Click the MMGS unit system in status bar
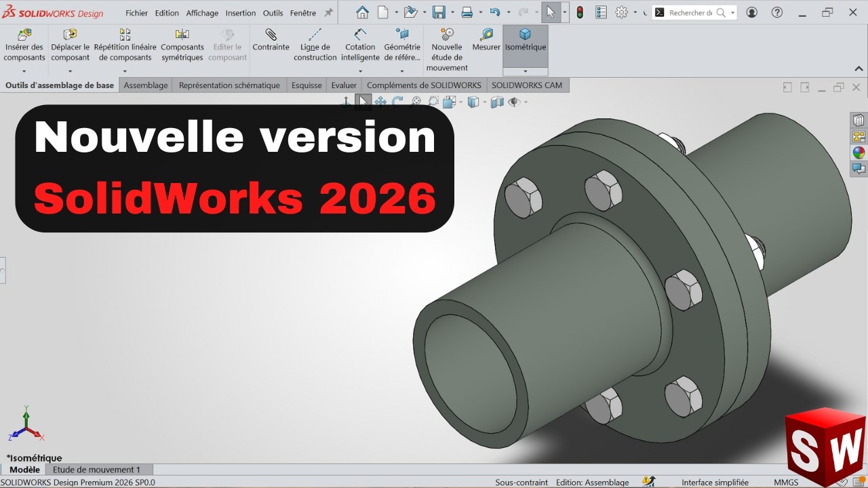The height and width of the screenshot is (488, 868). (786, 483)
